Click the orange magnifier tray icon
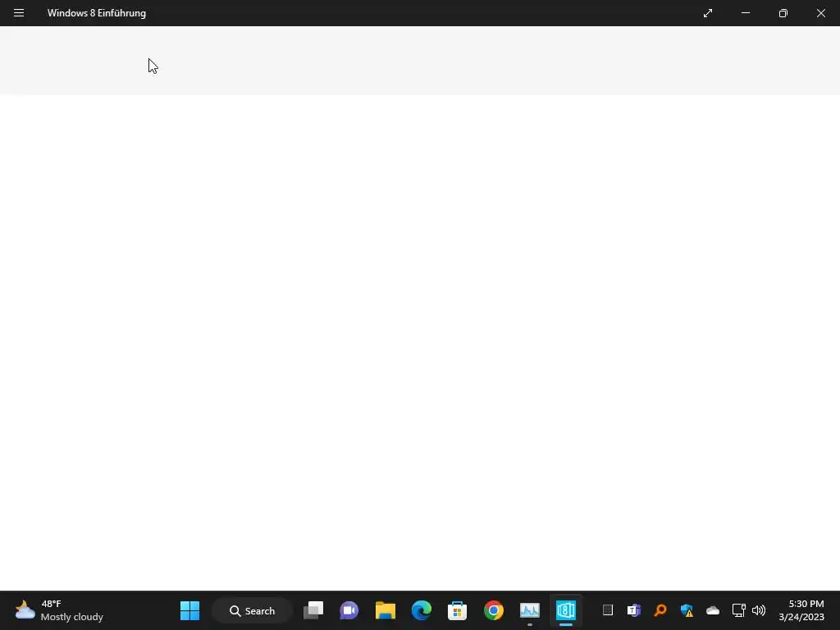 pyautogui.click(x=660, y=610)
